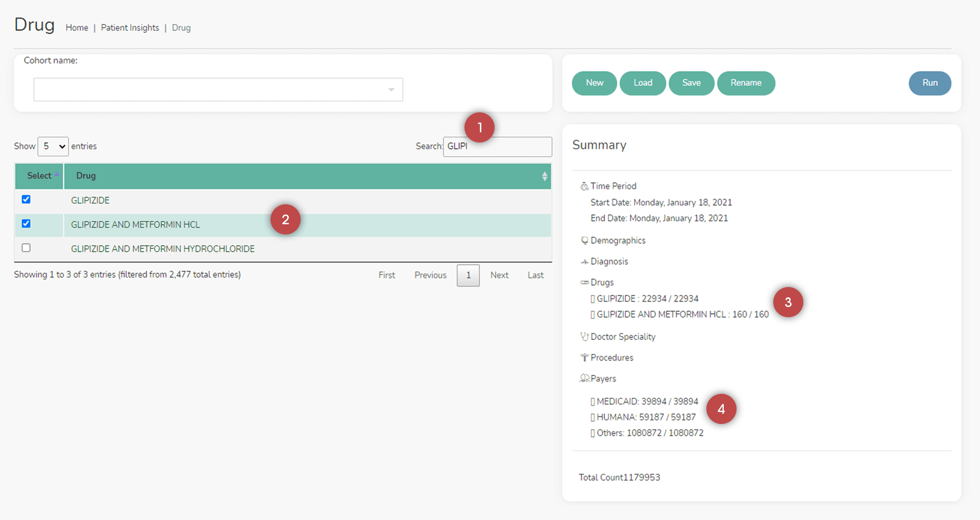Open the Cohort name dropdown
Screen dimensions: 980x520
[218, 90]
